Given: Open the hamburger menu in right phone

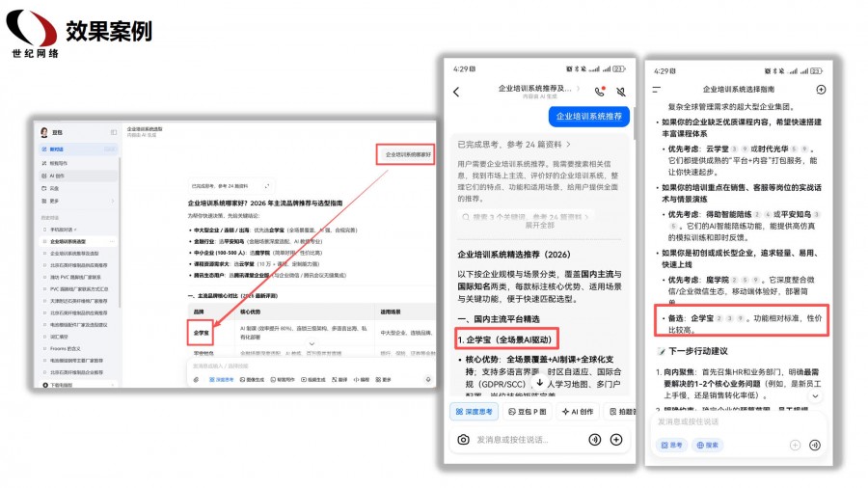Looking at the screenshot, I should click(657, 90).
